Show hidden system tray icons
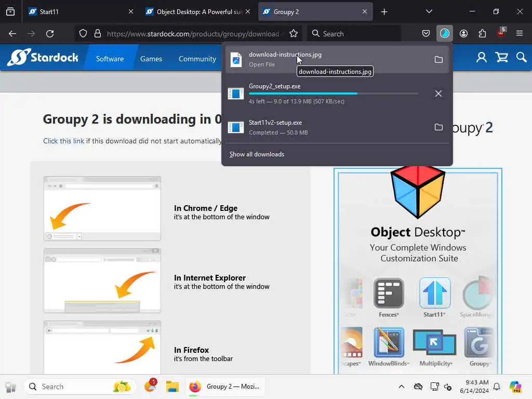This screenshot has width=532, height=399. pos(402,387)
